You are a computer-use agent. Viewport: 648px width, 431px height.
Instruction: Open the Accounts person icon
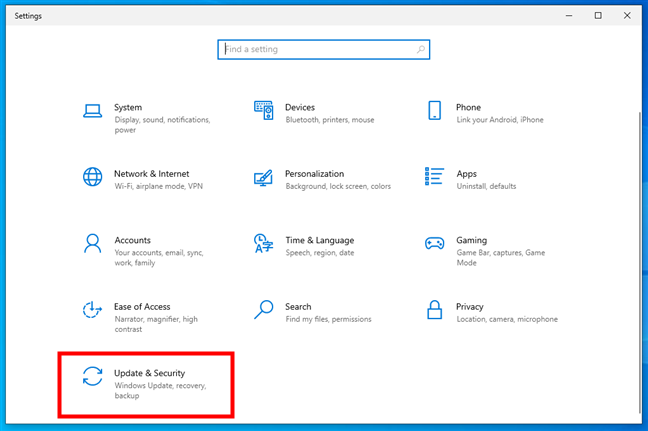pos(93,243)
